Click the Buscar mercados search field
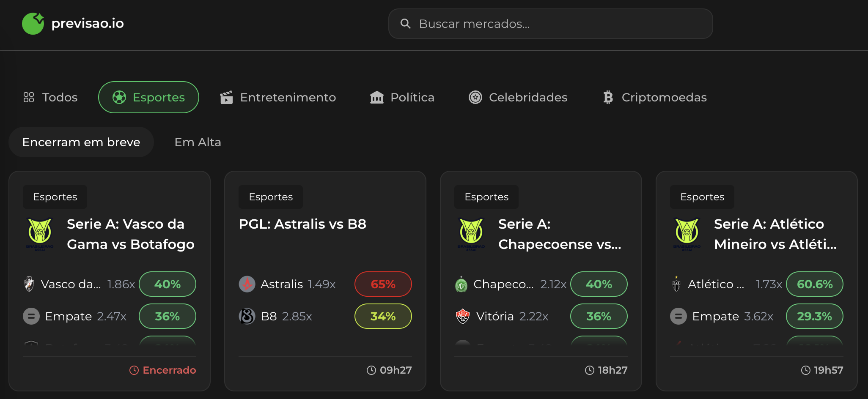This screenshot has width=868, height=399. click(550, 24)
